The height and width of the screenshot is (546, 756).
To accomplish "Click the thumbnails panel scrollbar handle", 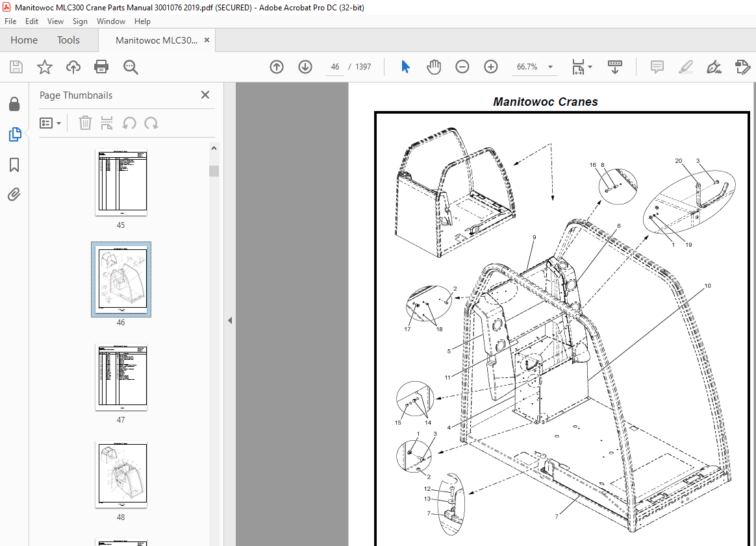I will click(x=214, y=171).
